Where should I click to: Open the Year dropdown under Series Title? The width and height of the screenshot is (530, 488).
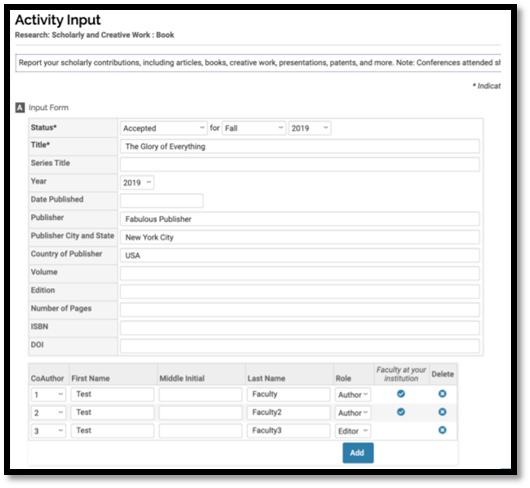(x=137, y=183)
